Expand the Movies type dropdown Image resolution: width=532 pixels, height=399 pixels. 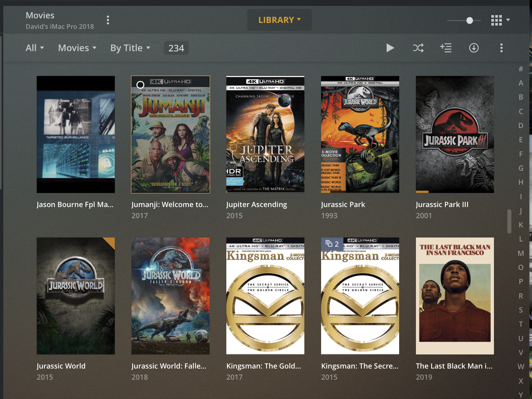[x=77, y=48]
